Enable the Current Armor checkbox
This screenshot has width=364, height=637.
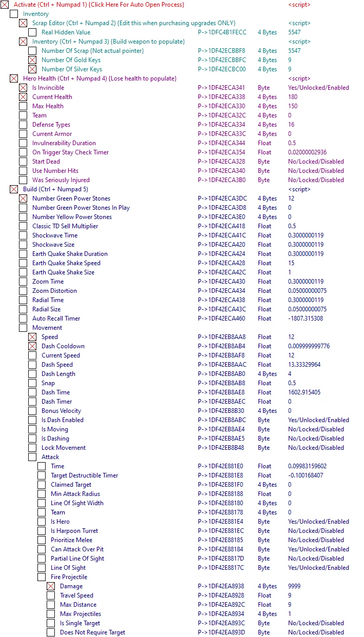(23, 134)
